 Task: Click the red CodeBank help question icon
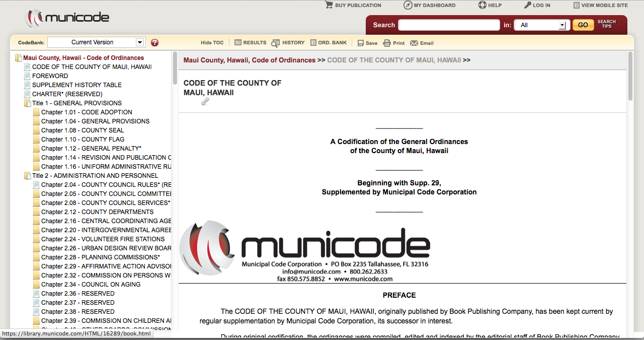(154, 43)
